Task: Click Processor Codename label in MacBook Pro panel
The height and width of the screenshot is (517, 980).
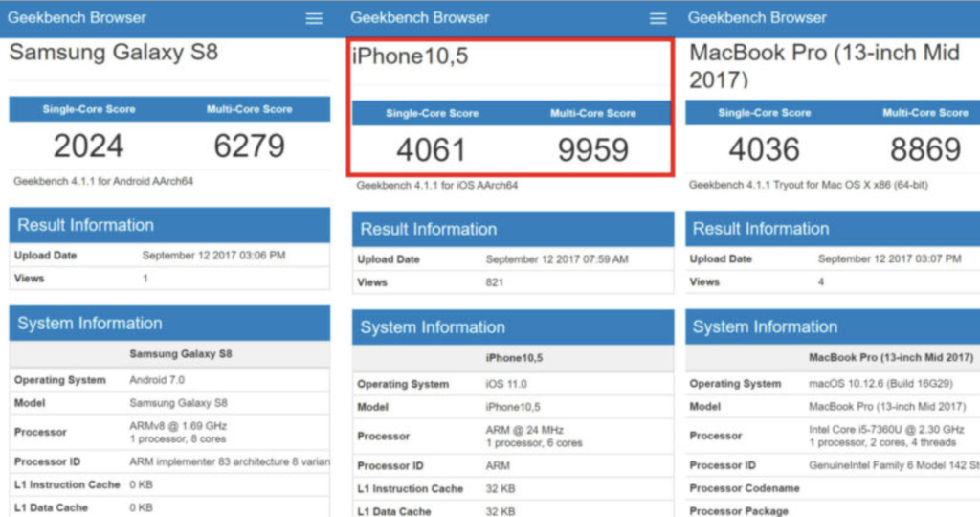Action: click(x=745, y=488)
